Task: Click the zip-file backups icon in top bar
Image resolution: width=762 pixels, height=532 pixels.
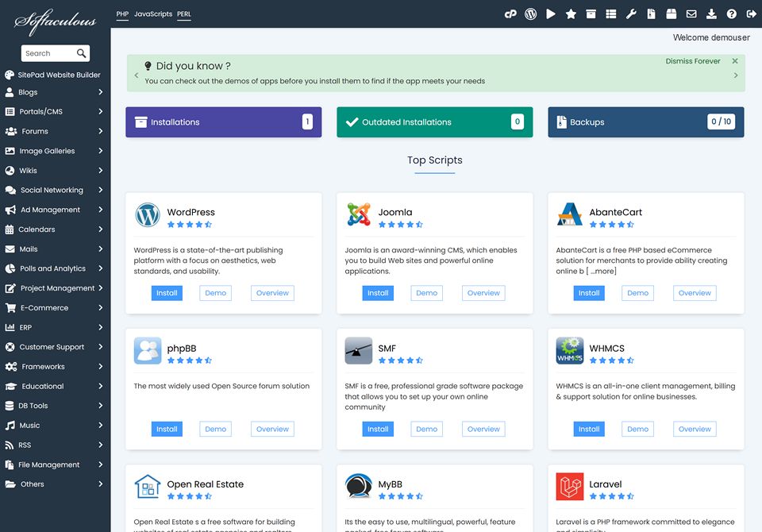Action: pos(651,14)
